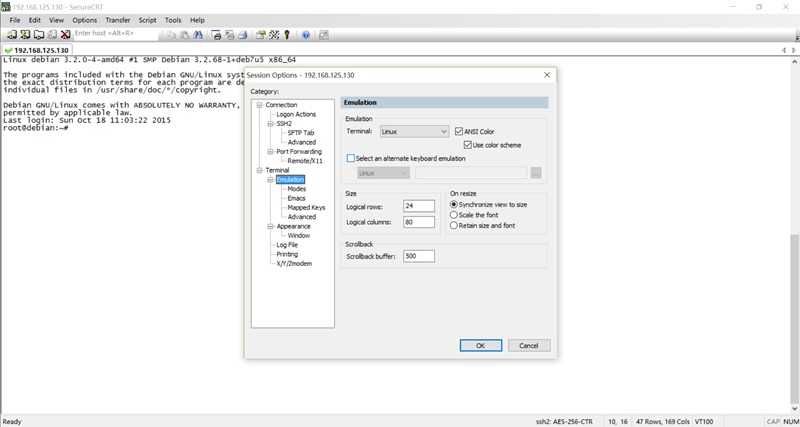Close the Session Options dialog
Screen dimensions: 800x427
(x=547, y=75)
